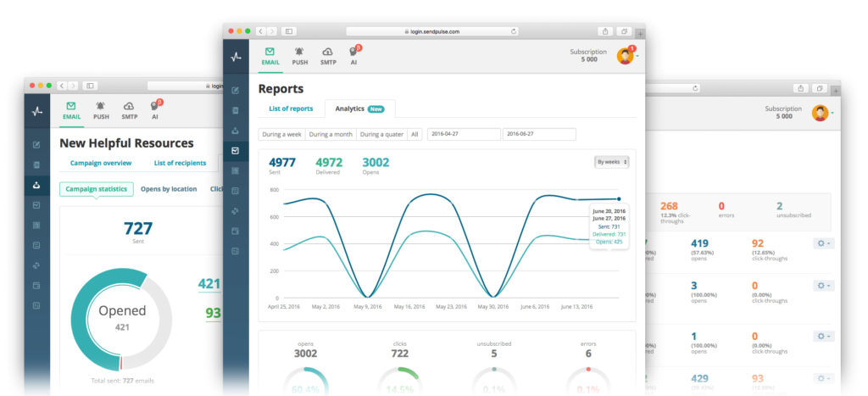Switch to Opens by location subtab
This screenshot has height=396, width=868.
pyautogui.click(x=169, y=189)
